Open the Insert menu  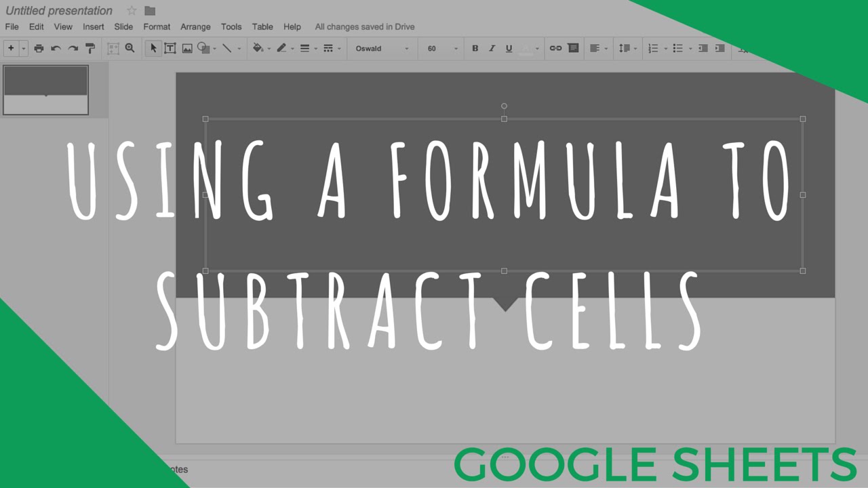tap(94, 26)
